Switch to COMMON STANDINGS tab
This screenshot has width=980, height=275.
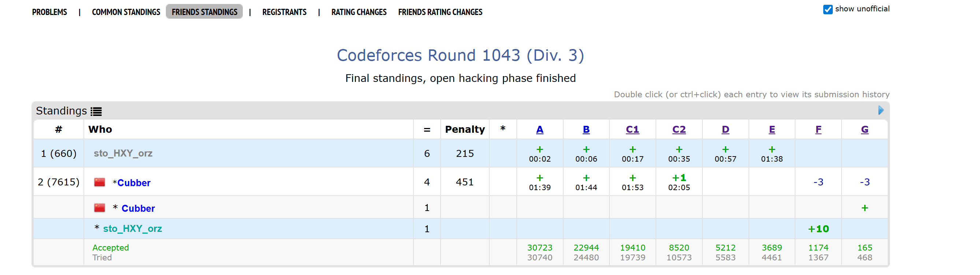click(126, 12)
